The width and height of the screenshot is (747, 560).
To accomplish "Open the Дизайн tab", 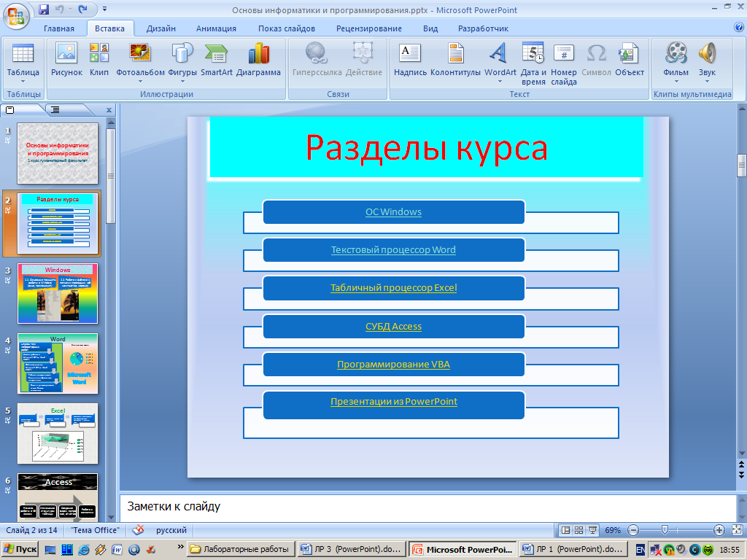I will coord(161,28).
